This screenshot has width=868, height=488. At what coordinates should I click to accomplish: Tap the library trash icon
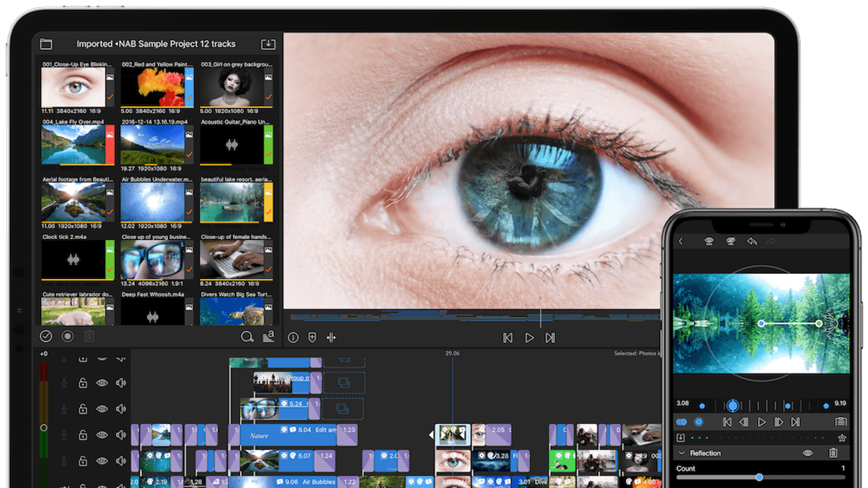click(x=89, y=337)
